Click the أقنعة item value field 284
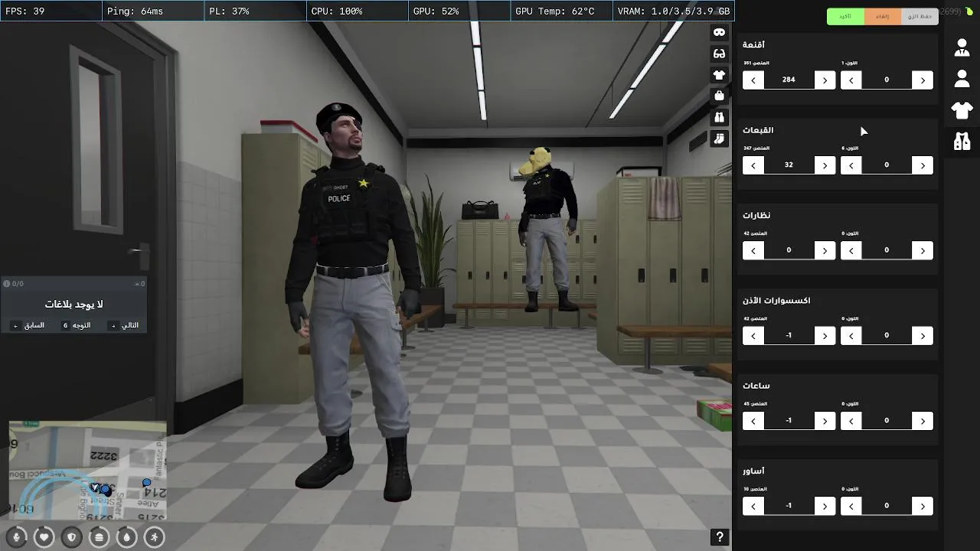 click(789, 80)
